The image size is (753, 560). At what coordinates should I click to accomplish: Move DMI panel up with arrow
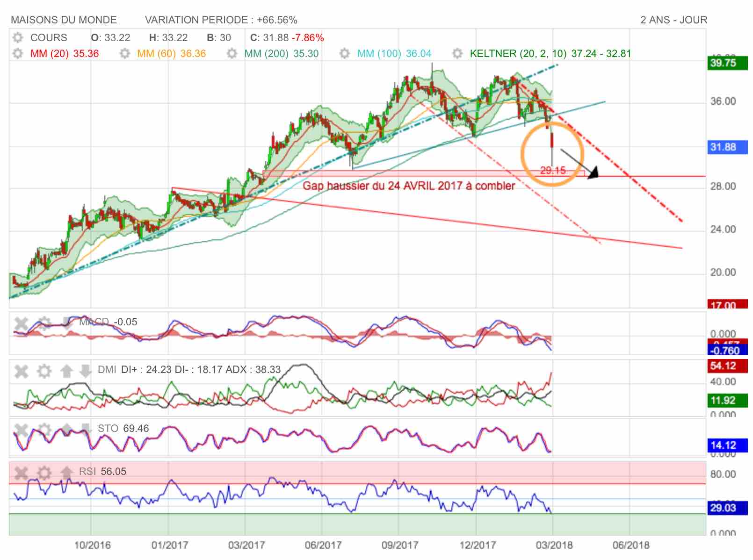pyautogui.click(x=67, y=371)
